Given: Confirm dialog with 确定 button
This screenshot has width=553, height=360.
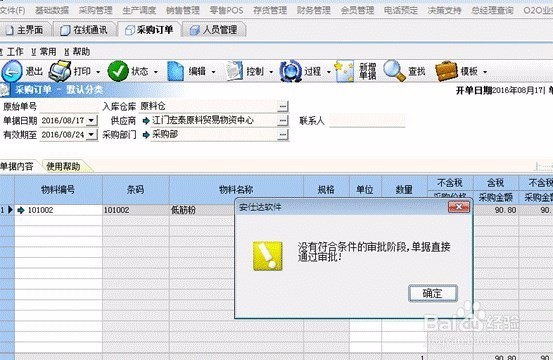Looking at the screenshot, I should (433, 293).
